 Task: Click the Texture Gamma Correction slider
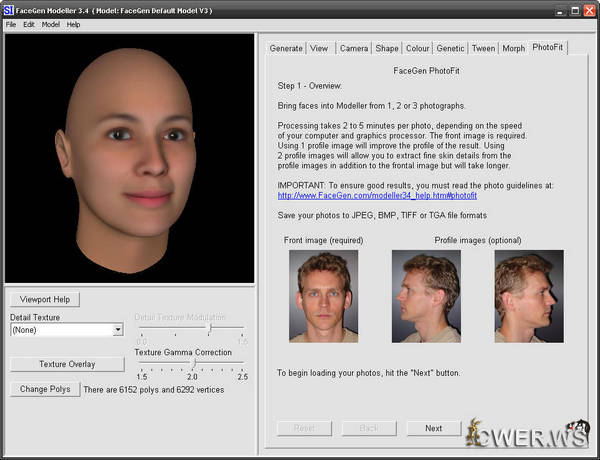point(193,364)
